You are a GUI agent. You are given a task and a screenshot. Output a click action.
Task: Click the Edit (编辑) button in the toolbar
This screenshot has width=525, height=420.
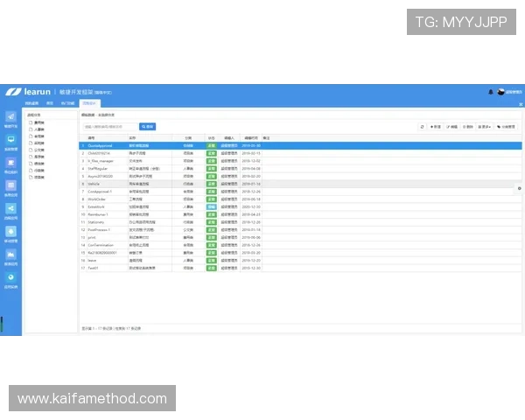pyautogui.click(x=451, y=127)
